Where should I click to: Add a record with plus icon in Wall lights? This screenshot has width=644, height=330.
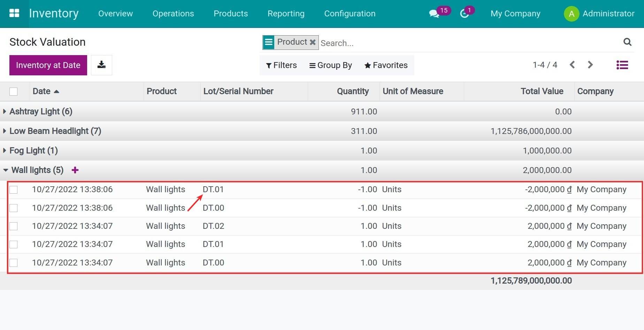coord(75,170)
